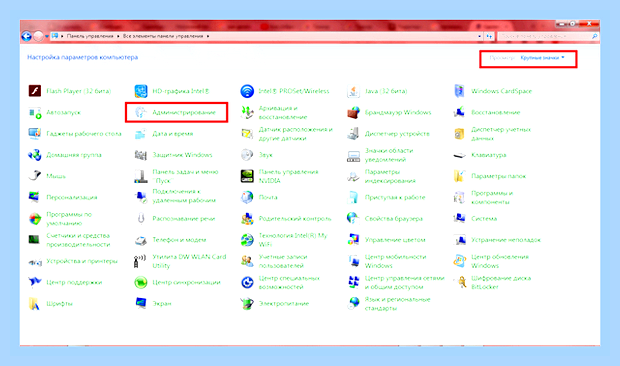The width and height of the screenshot is (620, 366).
Task: Open Панель управления NVIDIA icon
Action: click(247, 176)
